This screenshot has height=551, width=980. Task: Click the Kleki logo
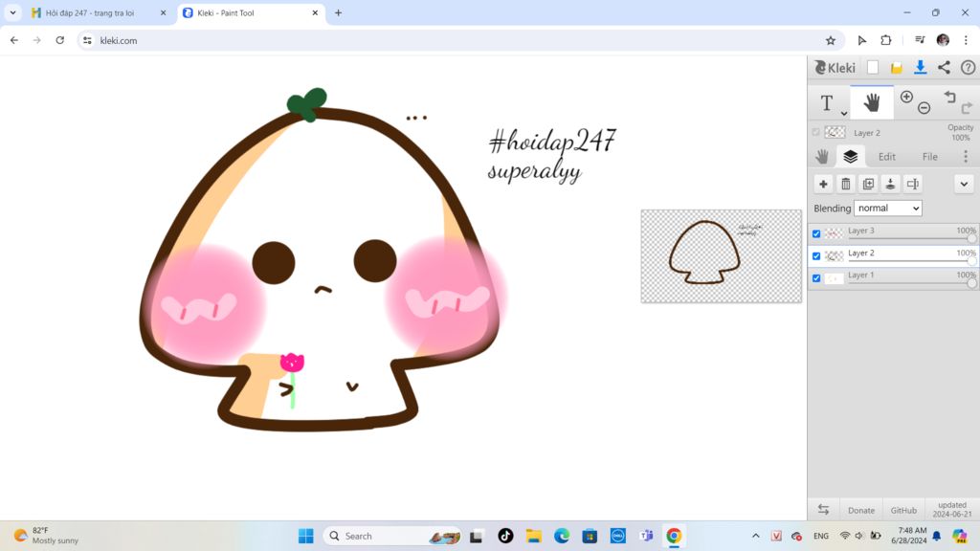(835, 68)
